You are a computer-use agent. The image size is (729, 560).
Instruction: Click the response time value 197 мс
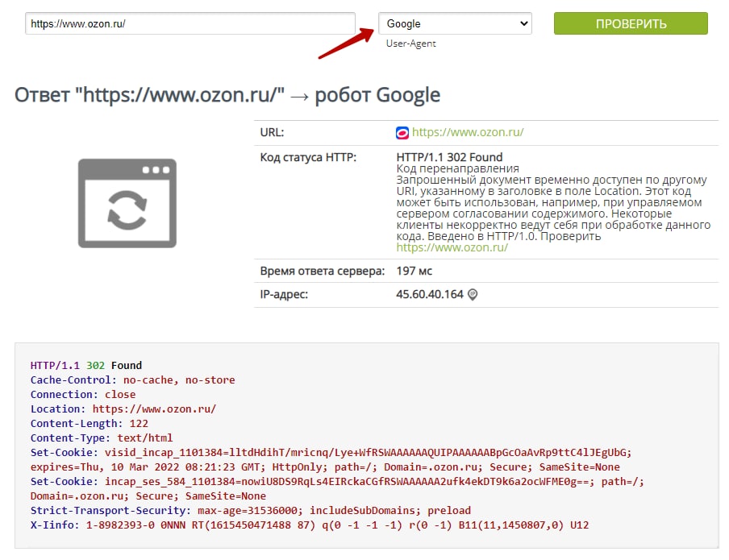click(x=414, y=271)
